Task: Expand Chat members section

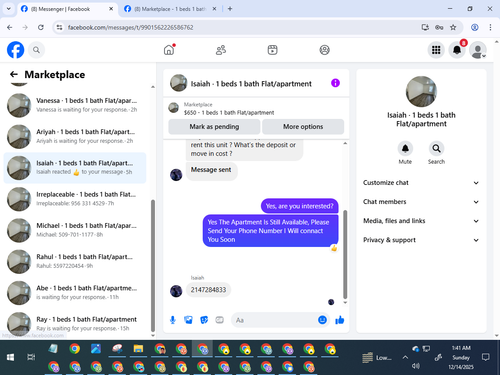Action: point(421,202)
